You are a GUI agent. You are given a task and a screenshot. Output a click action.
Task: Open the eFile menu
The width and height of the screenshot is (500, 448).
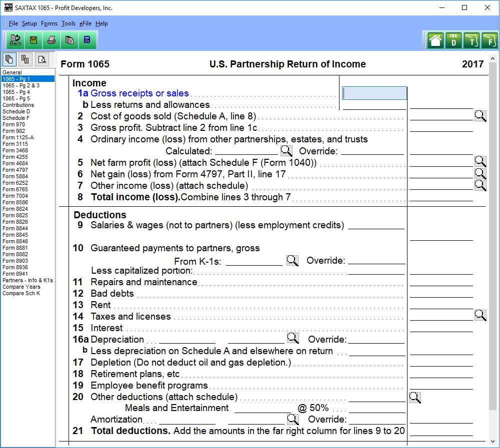point(85,23)
